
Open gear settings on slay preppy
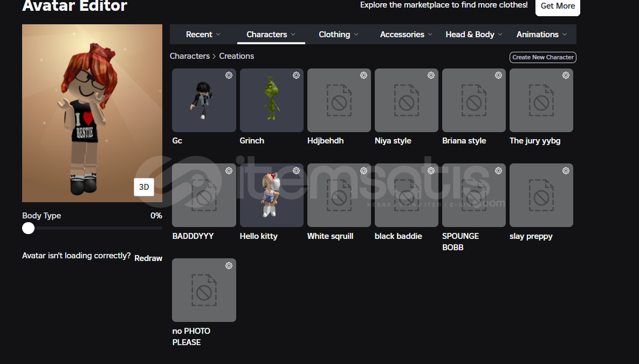[566, 171]
